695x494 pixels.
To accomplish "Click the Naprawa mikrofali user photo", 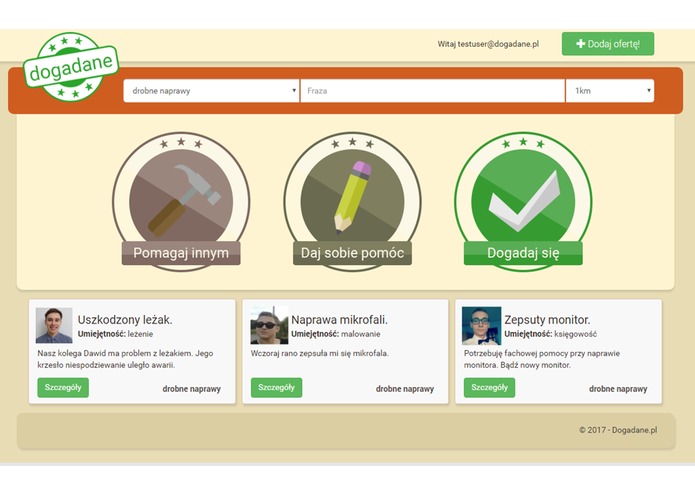I will click(x=269, y=325).
